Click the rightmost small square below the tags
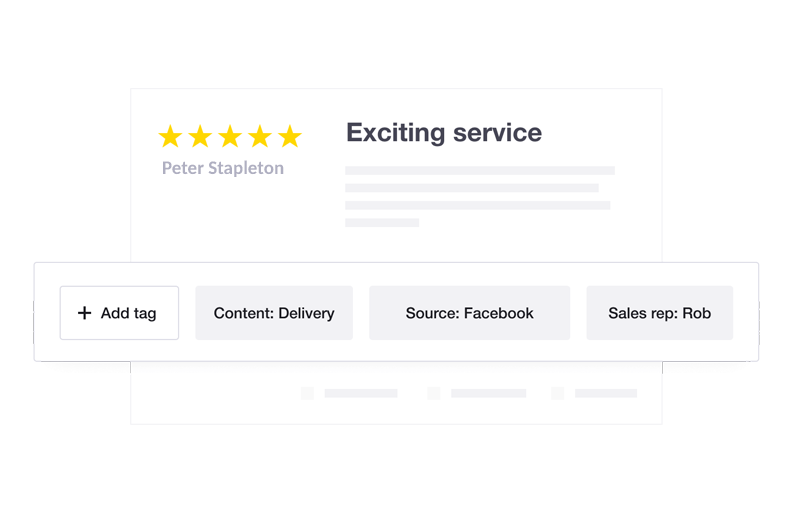This screenshot has width=800, height=512. pyautogui.click(x=557, y=394)
